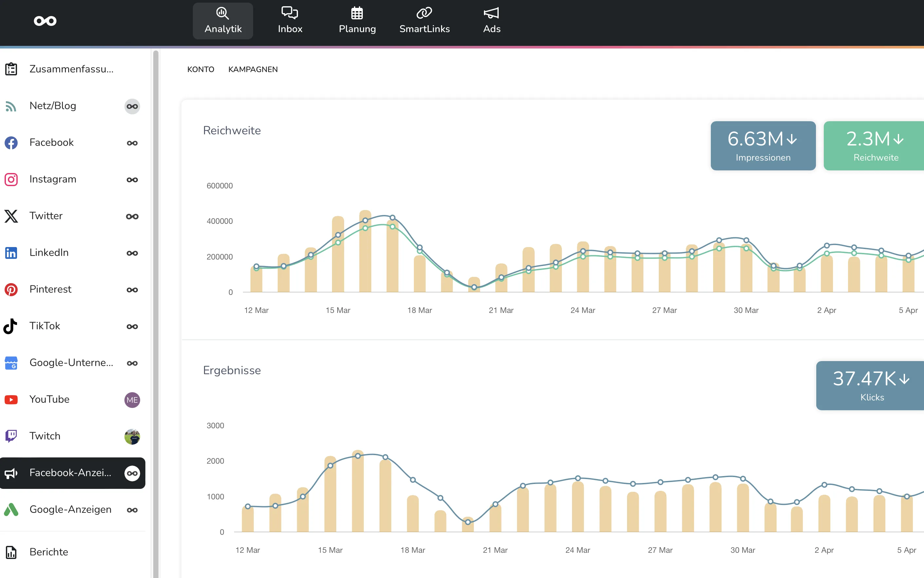Click the Metricool infinity logo
This screenshot has height=578, width=924.
click(x=45, y=21)
